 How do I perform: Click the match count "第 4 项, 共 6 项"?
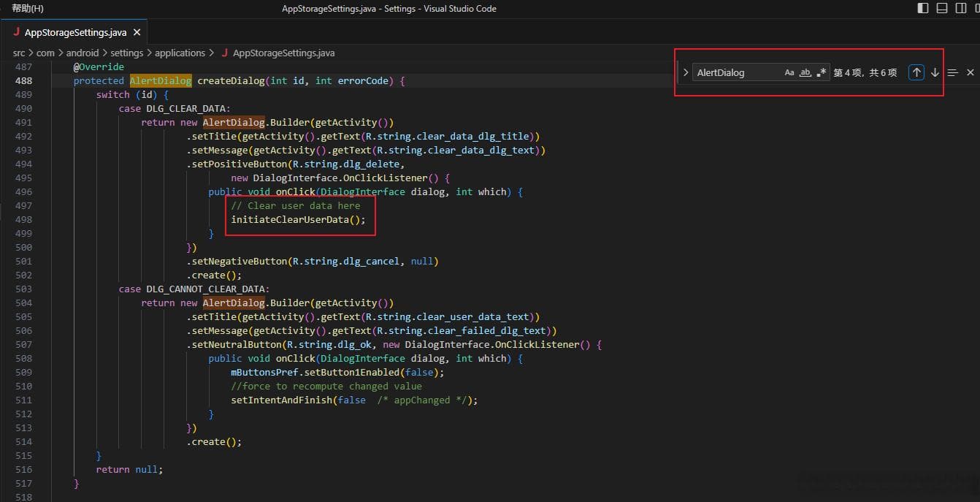click(865, 72)
